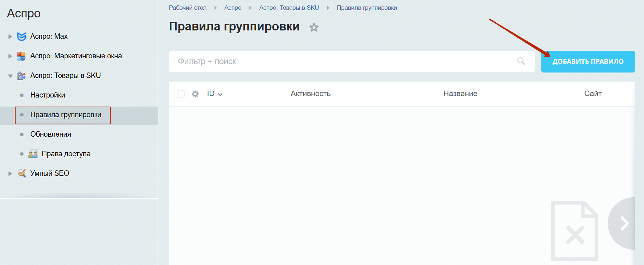Focus the Фильтр + поиск field
The width and height of the screenshot is (644, 265).
pyautogui.click(x=341, y=61)
